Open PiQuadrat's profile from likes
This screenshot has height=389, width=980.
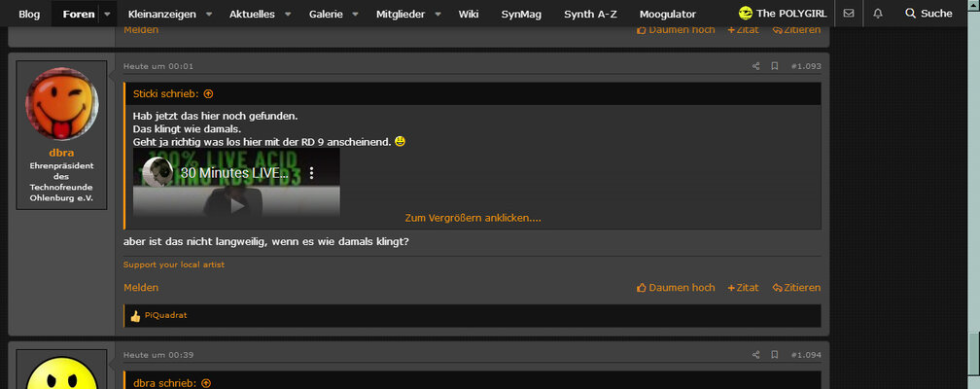click(165, 316)
